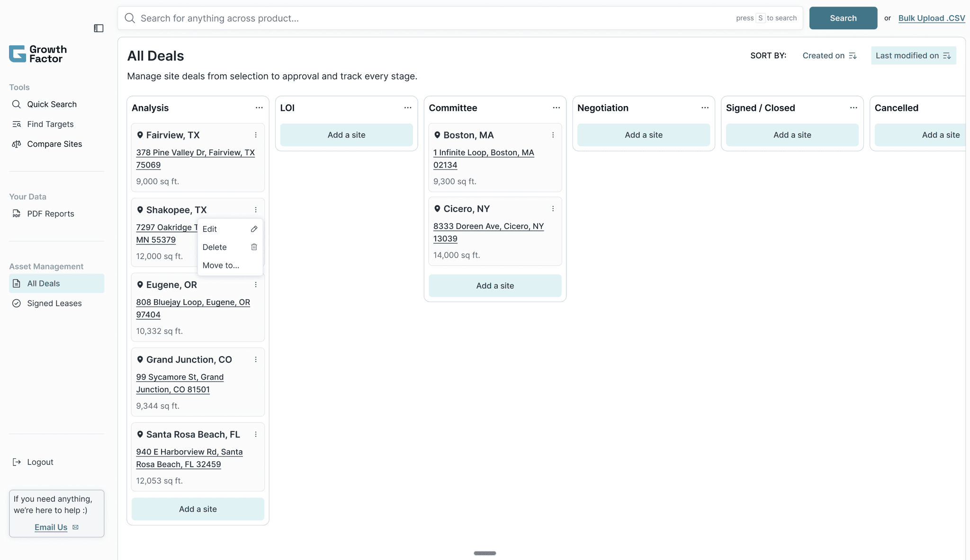970x560 pixels.
Task: Click Add a site in LOI column
Action: pos(346,135)
